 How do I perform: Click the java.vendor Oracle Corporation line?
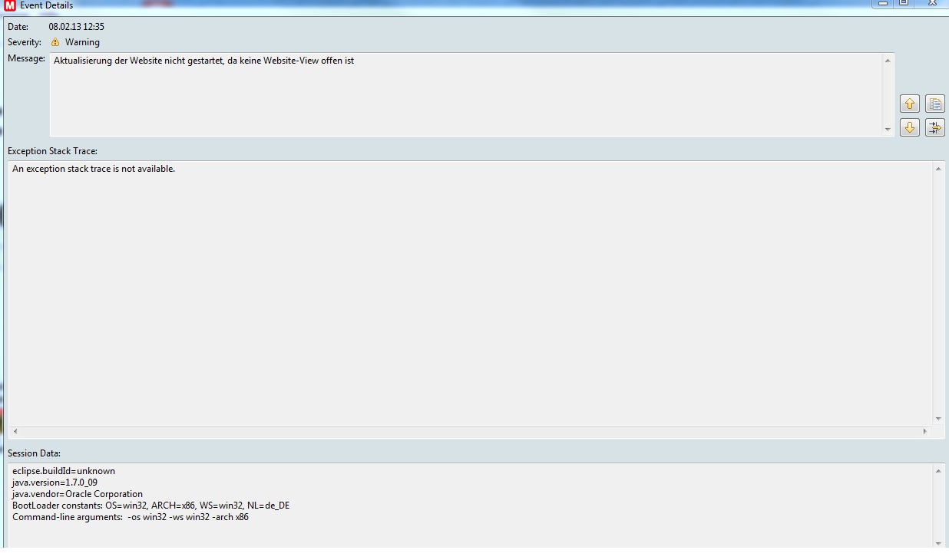[x=78, y=494]
